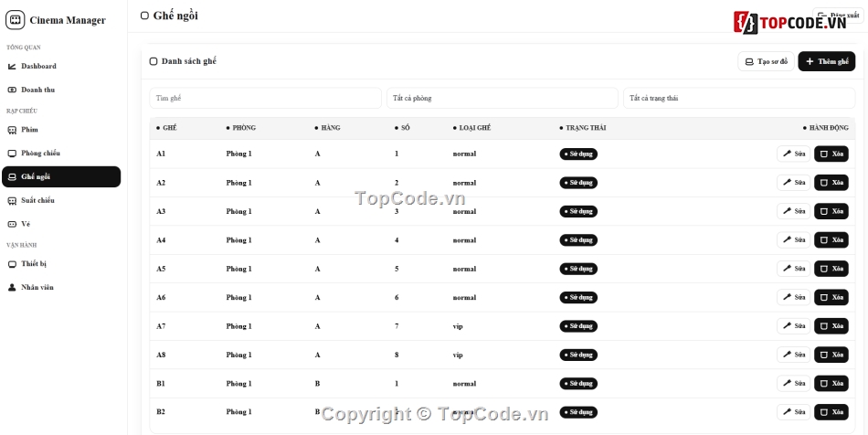Viewport: 868px width, 435px height.
Task: Click Sửa for seat B2
Action: pyautogui.click(x=793, y=412)
